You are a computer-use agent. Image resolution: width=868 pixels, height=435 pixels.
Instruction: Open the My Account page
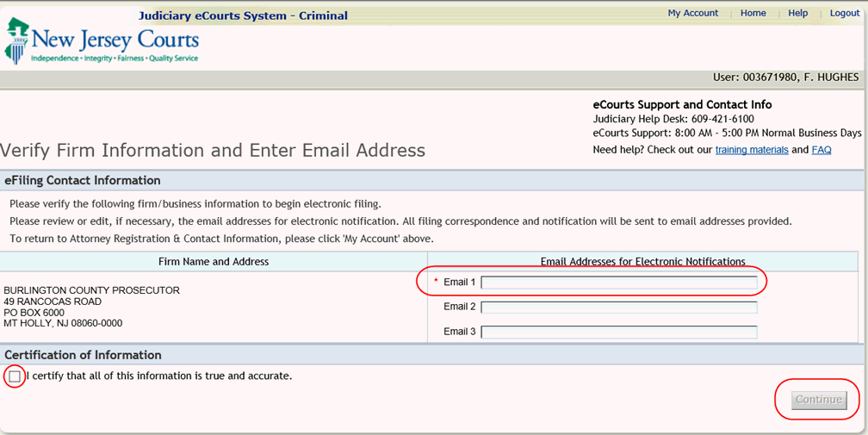tap(692, 14)
